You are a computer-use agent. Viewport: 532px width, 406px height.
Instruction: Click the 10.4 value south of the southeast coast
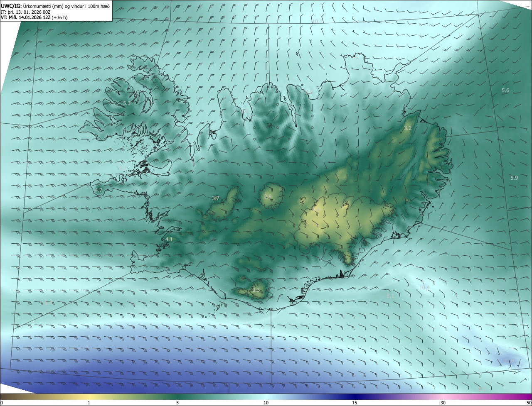pos(424,287)
